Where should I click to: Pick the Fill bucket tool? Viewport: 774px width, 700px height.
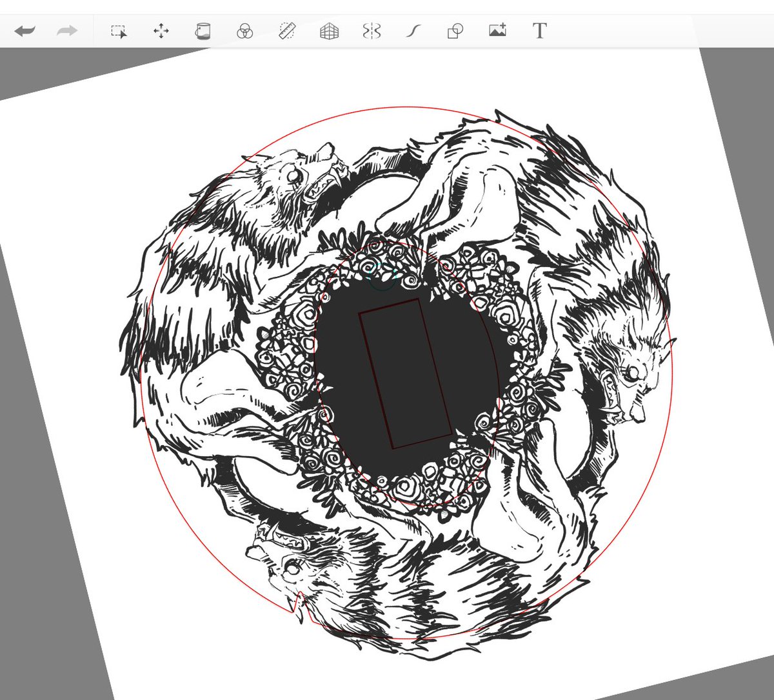click(203, 31)
